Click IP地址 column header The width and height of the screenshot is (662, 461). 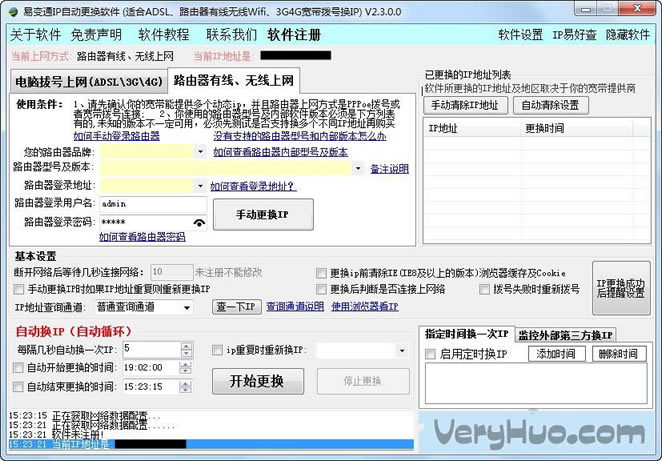tap(472, 128)
